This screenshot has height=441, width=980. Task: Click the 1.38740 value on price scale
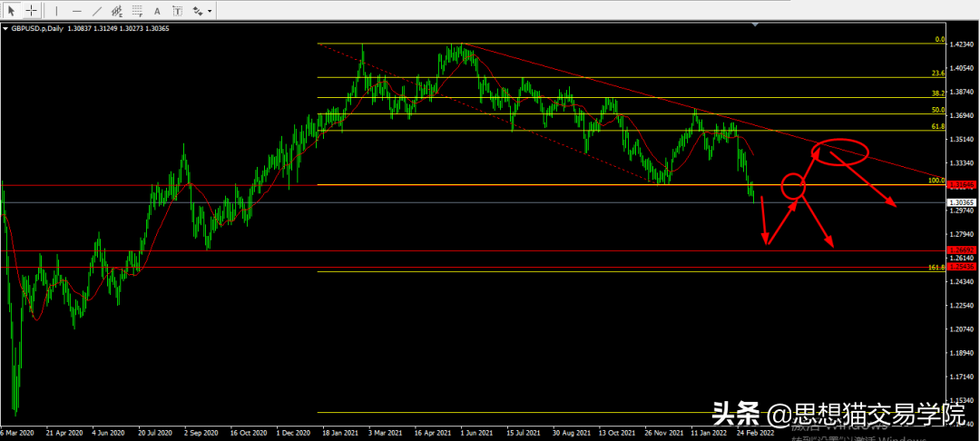tap(963, 92)
